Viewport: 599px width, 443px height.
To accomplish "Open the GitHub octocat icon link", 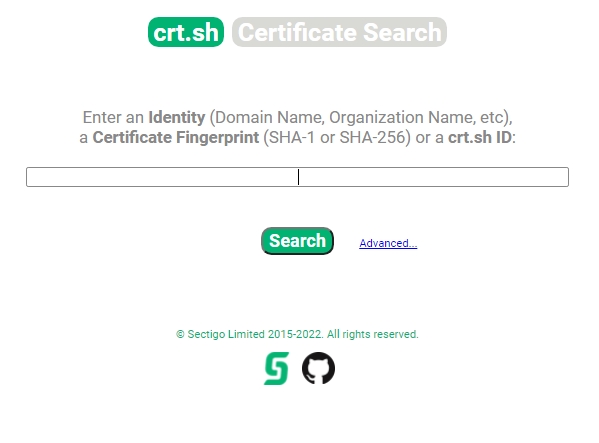I will [318, 368].
